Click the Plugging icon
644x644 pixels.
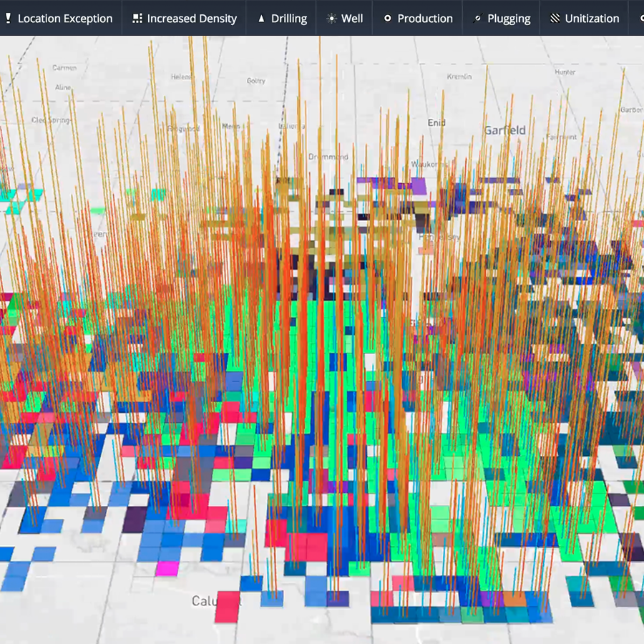(477, 19)
